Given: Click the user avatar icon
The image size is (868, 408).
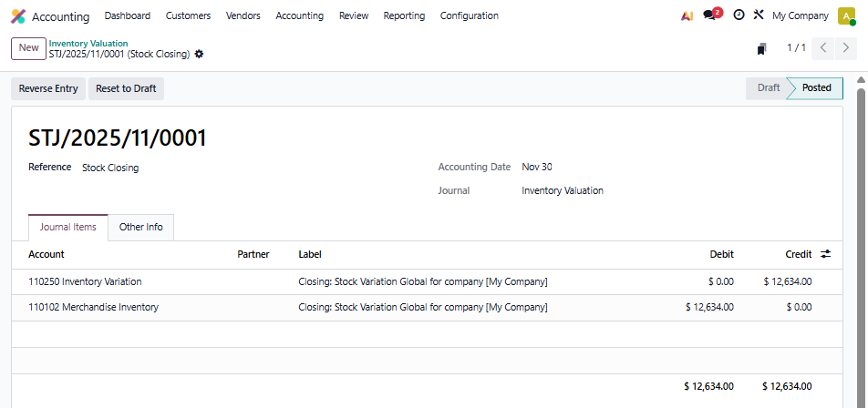Looking at the screenshot, I should [846, 16].
